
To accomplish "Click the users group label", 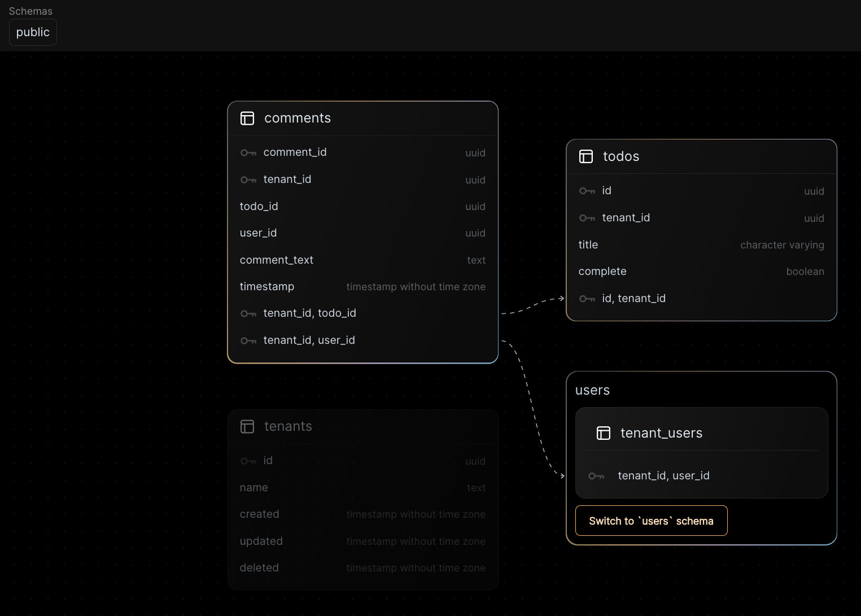I will click(592, 390).
